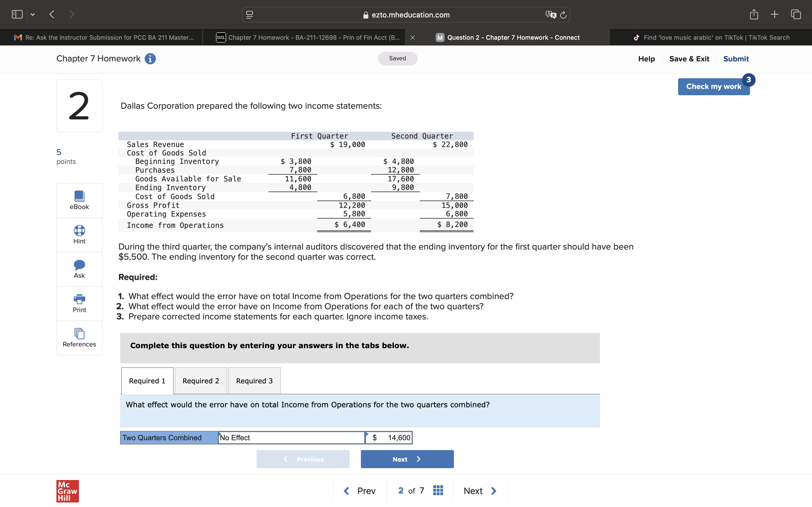Switch to the Required 2 tab

(x=201, y=381)
